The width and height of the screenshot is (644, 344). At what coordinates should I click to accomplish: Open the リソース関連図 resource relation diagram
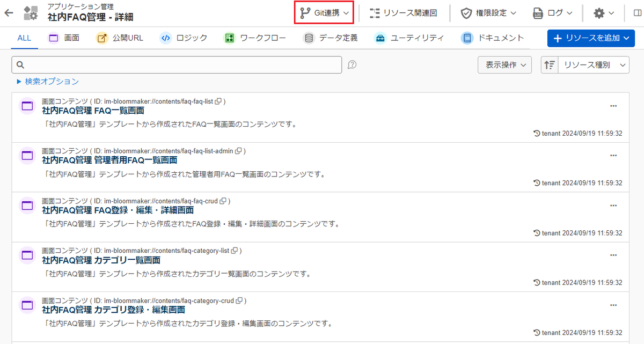(402, 12)
